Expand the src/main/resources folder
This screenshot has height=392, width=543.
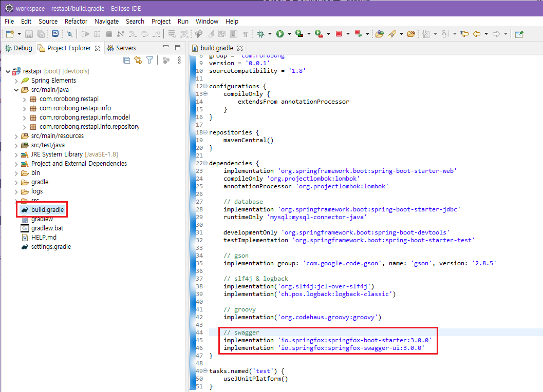tap(16, 136)
